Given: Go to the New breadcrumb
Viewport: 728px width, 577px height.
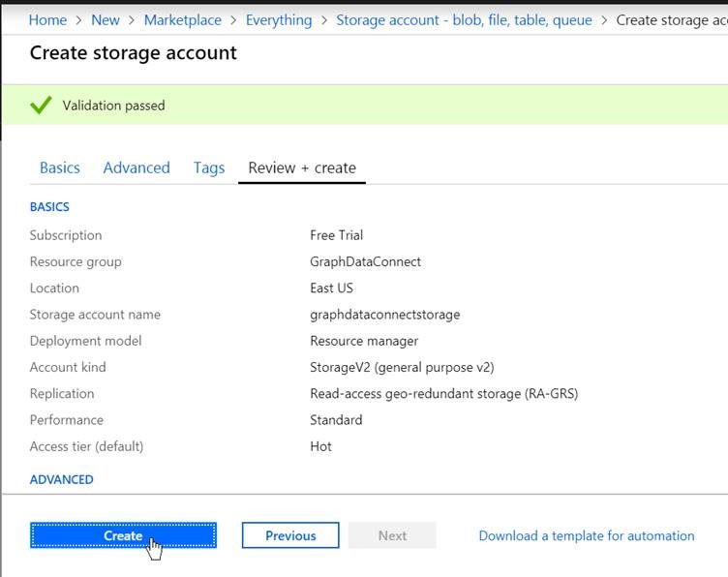Looking at the screenshot, I should coord(106,20).
